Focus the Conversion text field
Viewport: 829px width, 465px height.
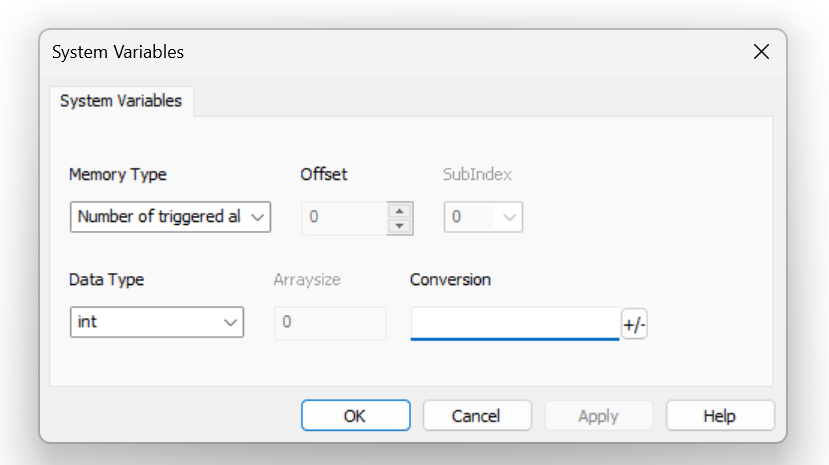tap(515, 323)
